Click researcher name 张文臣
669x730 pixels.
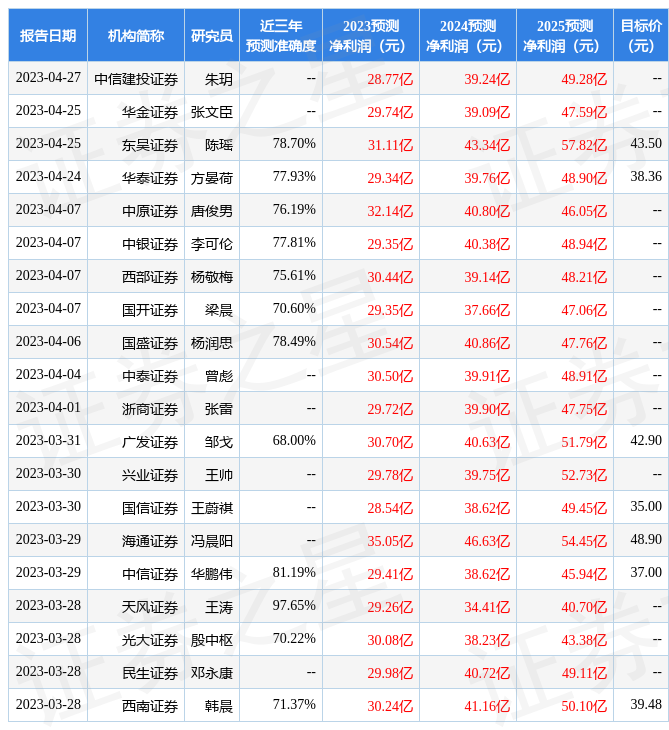click(212, 112)
